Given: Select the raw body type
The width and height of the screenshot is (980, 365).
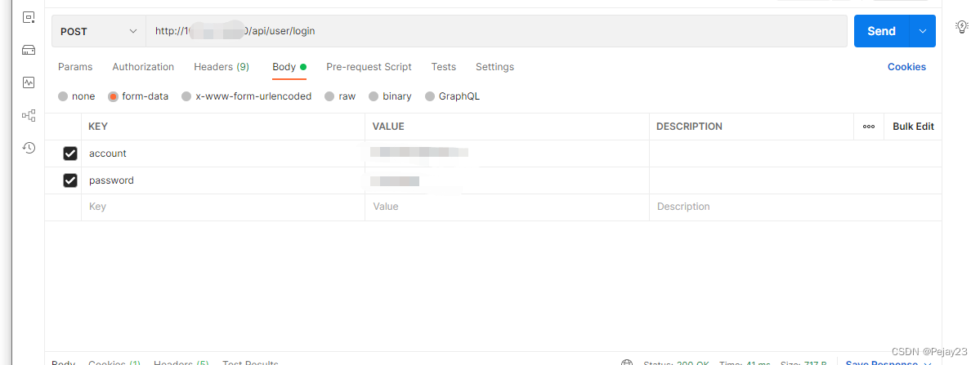Looking at the screenshot, I should (329, 96).
